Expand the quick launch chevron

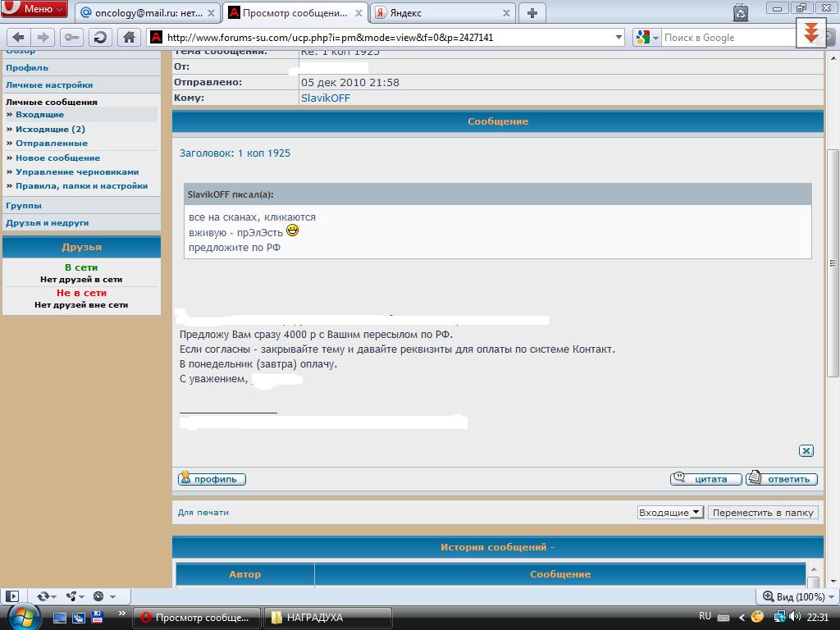click(x=121, y=614)
